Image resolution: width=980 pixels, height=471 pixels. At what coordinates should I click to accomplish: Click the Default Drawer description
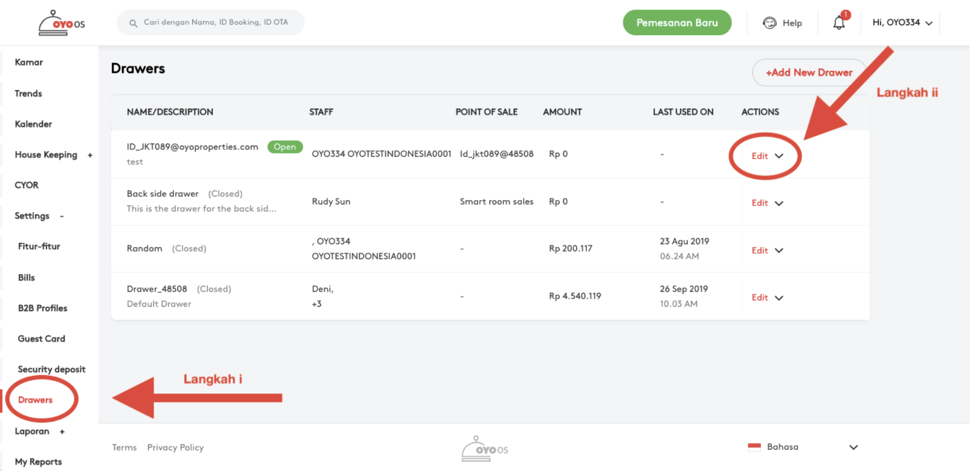159,304
